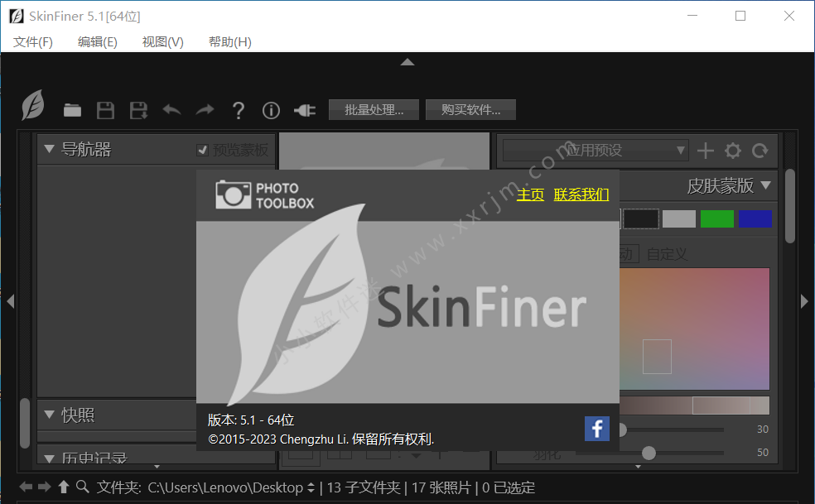Click inside the skin tone color gradient
The height and width of the screenshot is (504, 815).
point(694,329)
